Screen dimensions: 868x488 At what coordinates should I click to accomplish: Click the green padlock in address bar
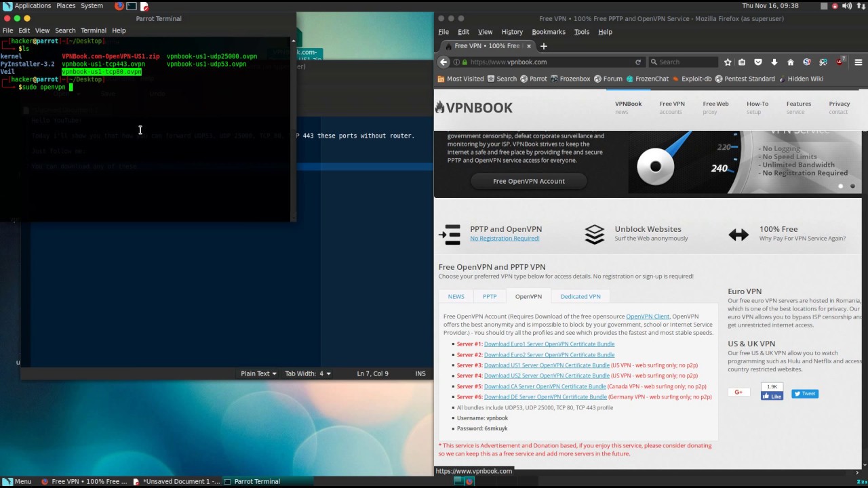tap(465, 62)
